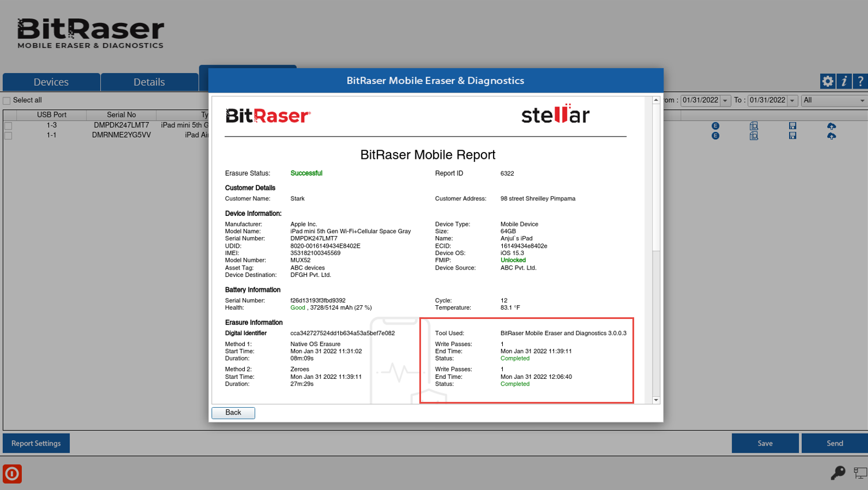The height and width of the screenshot is (490, 868).
Task: Click the green Successful erasure status
Action: pyautogui.click(x=306, y=173)
